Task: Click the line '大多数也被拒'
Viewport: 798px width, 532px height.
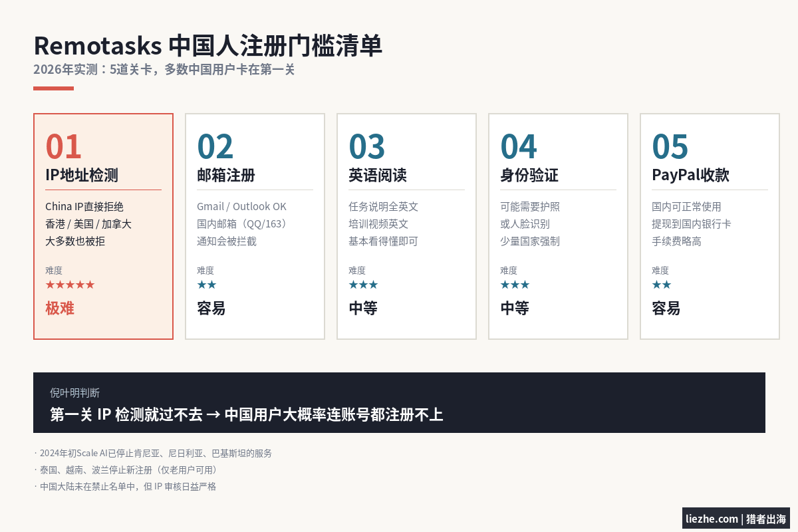Action: [x=75, y=241]
